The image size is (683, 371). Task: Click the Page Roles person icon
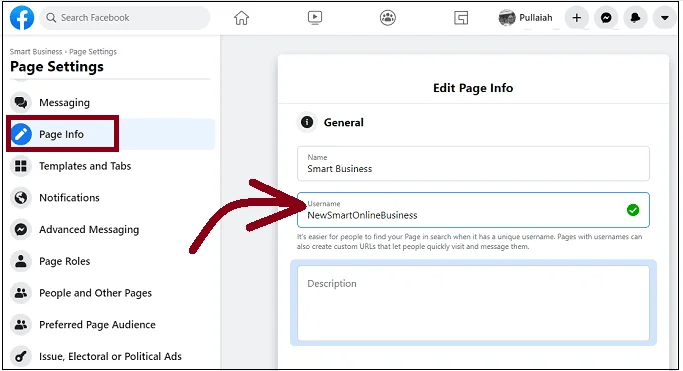[20, 261]
